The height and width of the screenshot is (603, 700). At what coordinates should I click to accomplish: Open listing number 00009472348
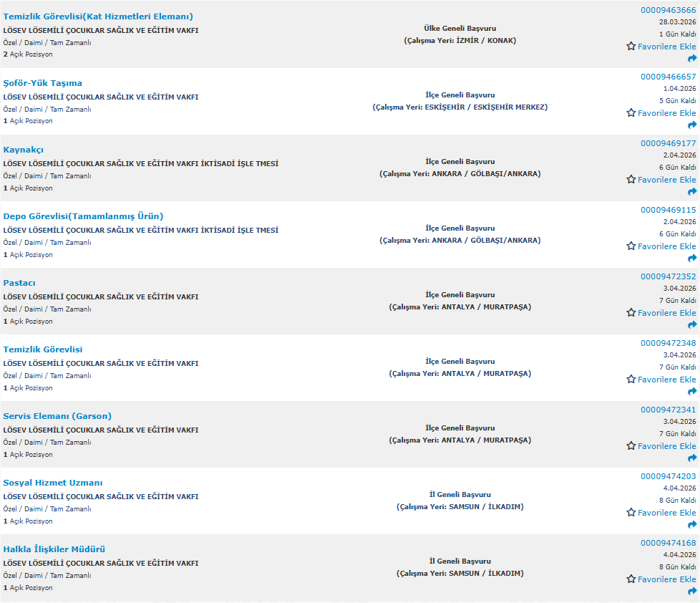pos(668,343)
